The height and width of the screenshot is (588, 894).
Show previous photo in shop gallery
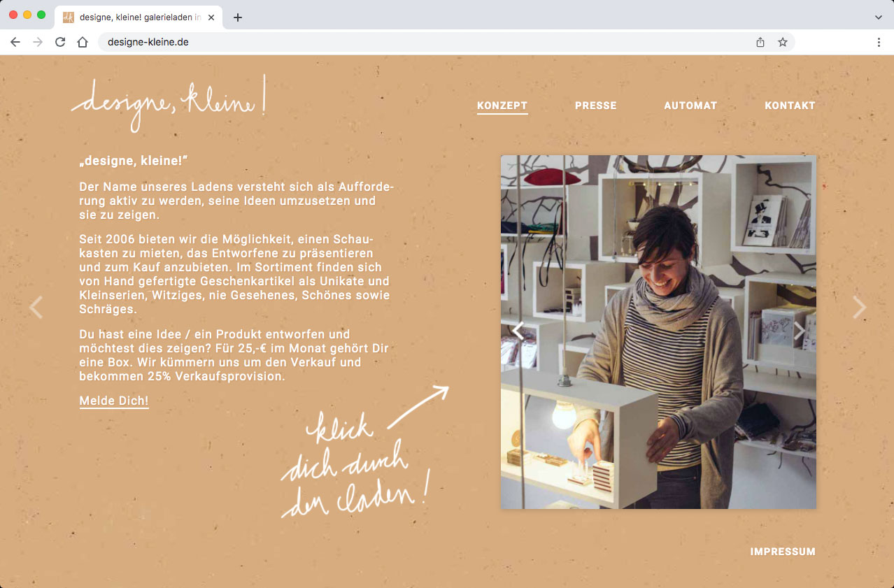(518, 331)
